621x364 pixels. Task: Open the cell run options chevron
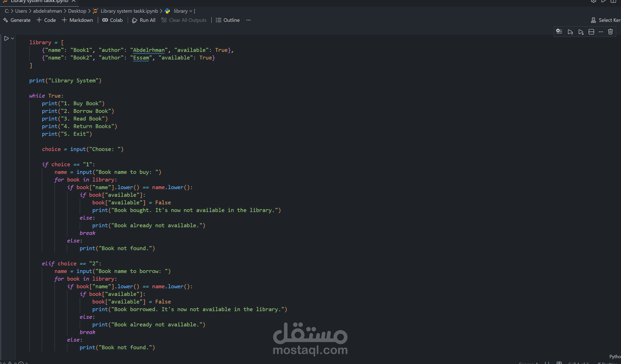coord(12,38)
